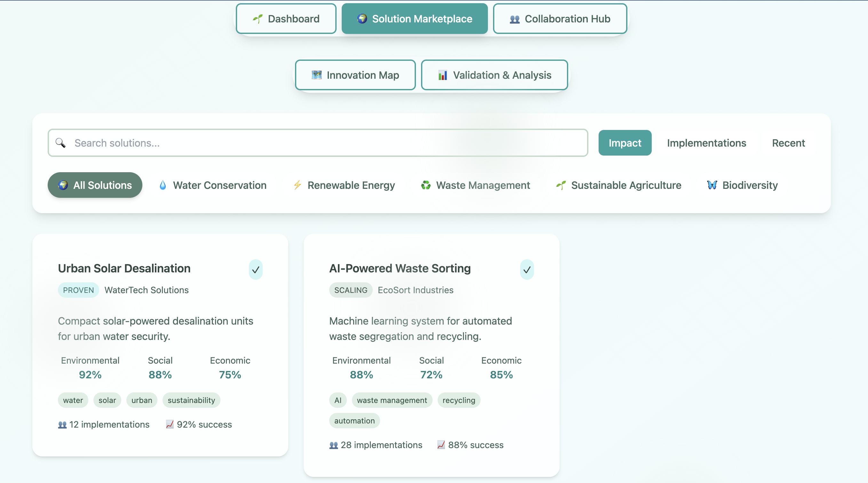Click the lightning bolt Renewable Energy icon
Image resolution: width=868 pixels, height=483 pixels.
pyautogui.click(x=297, y=185)
